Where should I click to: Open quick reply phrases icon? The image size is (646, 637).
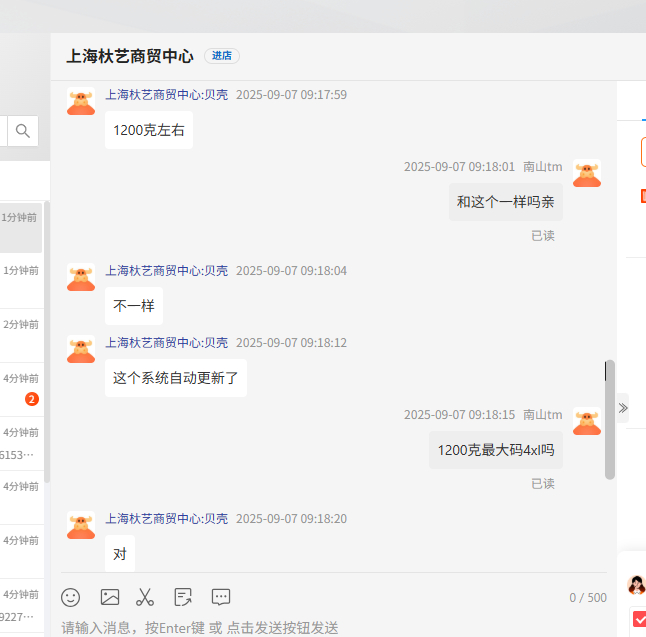pos(221,597)
